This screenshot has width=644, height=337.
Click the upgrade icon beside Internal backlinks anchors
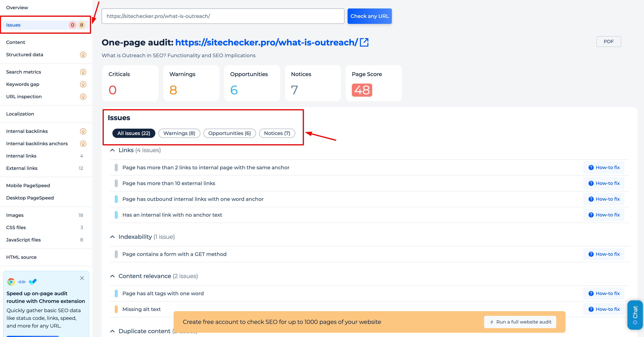pos(83,144)
